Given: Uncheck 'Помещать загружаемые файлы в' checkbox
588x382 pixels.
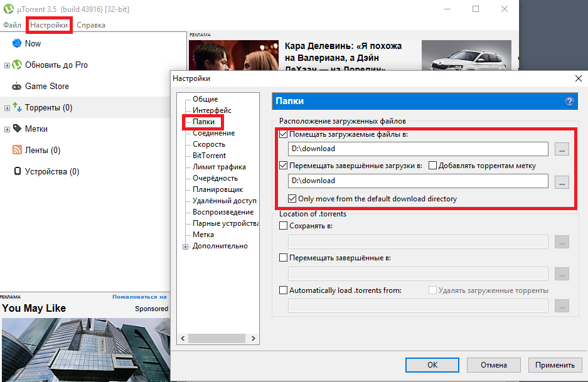Looking at the screenshot, I should 284,134.
